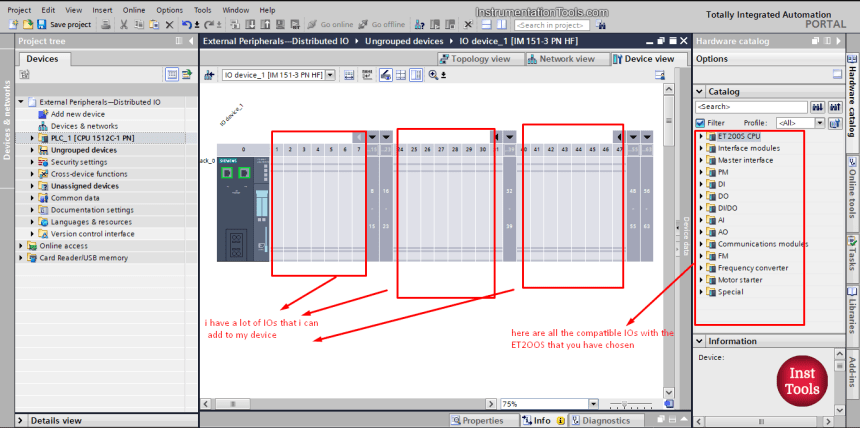Click catalog search downwards icon
860x428 pixels.
818,107
